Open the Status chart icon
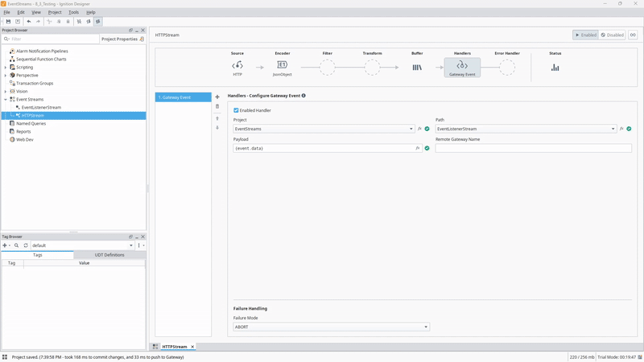This screenshot has width=644, height=362. [555, 68]
